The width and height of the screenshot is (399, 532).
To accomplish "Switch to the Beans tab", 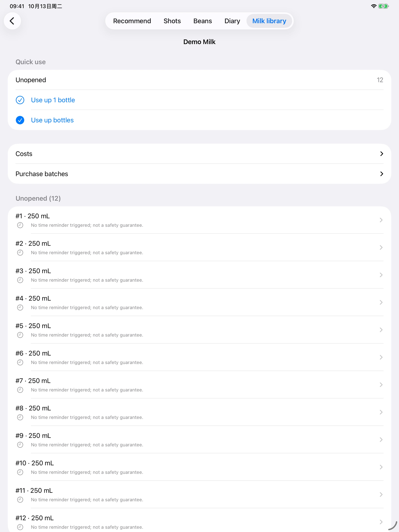I will (203, 21).
